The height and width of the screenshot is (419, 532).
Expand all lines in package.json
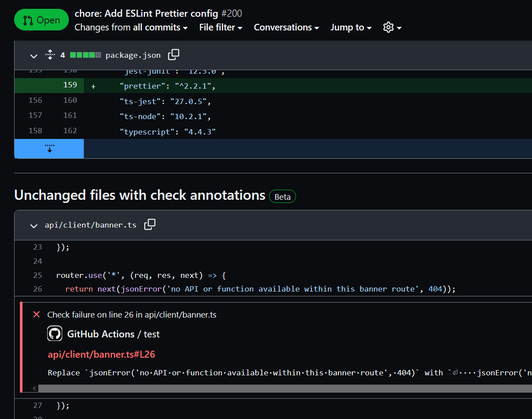(x=50, y=55)
